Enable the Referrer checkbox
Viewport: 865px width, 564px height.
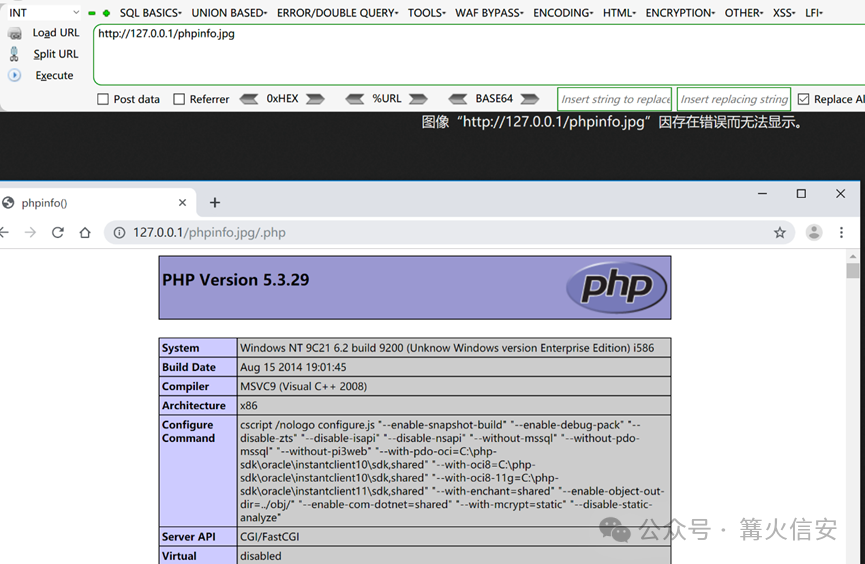(179, 99)
